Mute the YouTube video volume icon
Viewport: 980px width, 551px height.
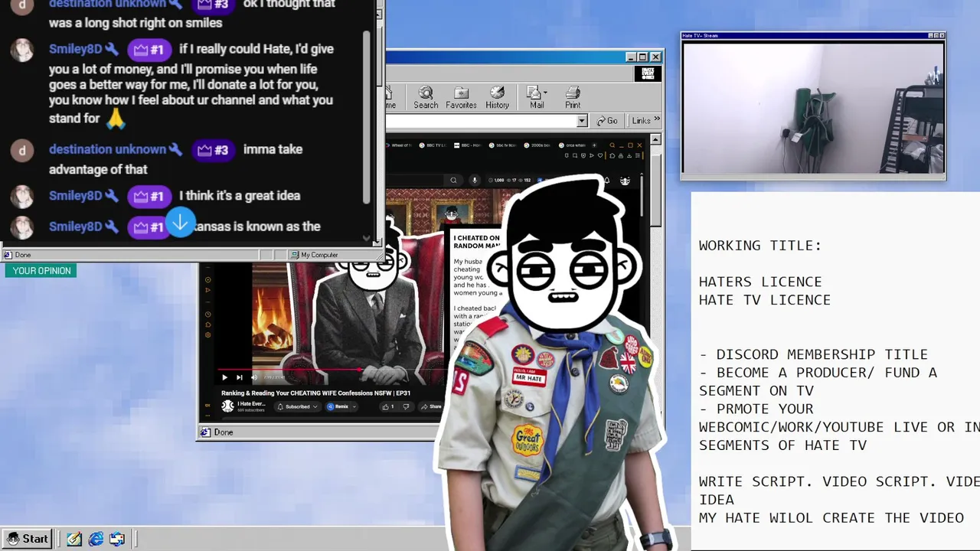click(x=254, y=377)
